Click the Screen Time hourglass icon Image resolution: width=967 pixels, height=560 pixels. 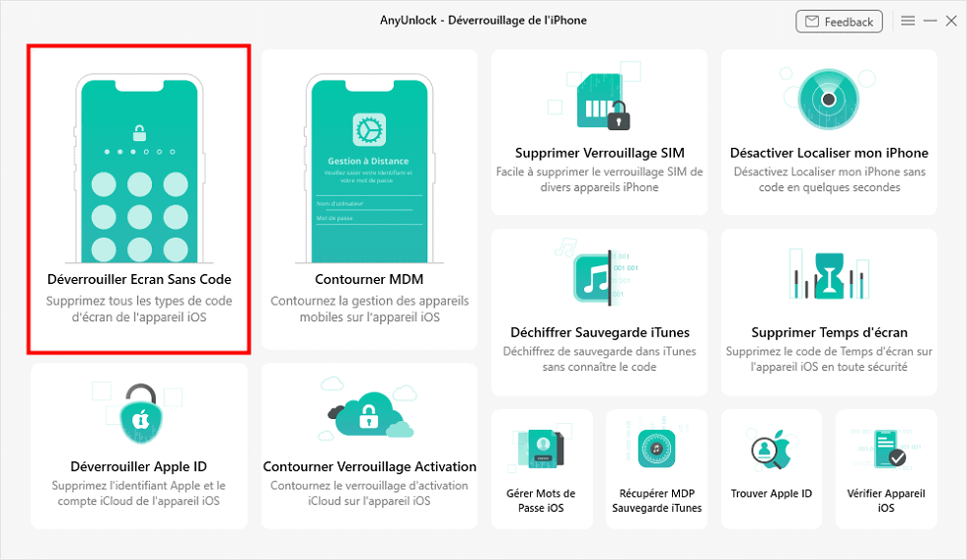(x=829, y=277)
